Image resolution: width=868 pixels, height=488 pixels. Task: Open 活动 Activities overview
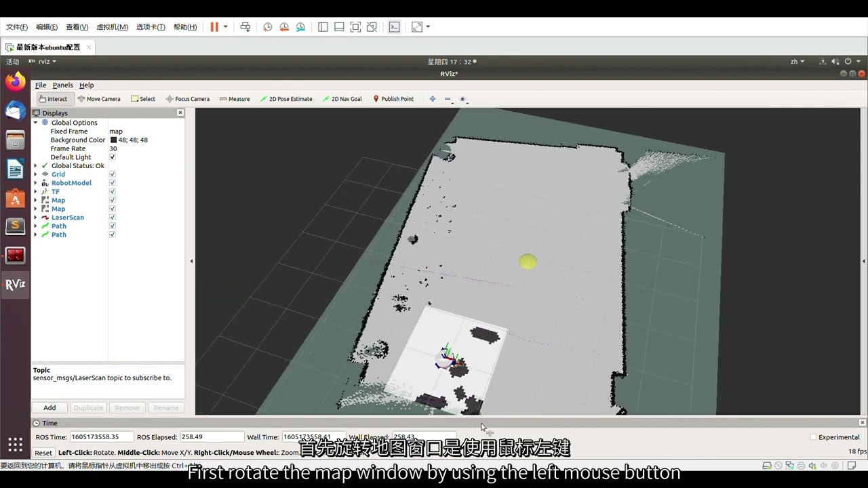coord(13,62)
